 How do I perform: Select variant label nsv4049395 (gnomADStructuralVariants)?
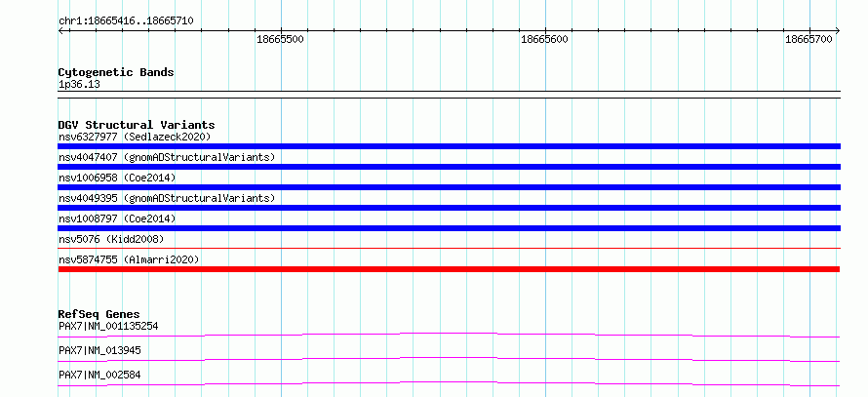[167, 198]
